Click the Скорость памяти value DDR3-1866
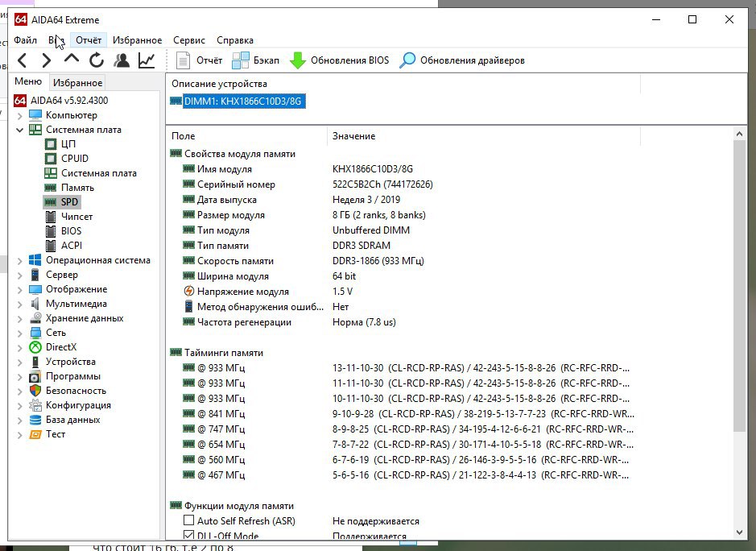This screenshot has height=551, width=756. pos(378,261)
